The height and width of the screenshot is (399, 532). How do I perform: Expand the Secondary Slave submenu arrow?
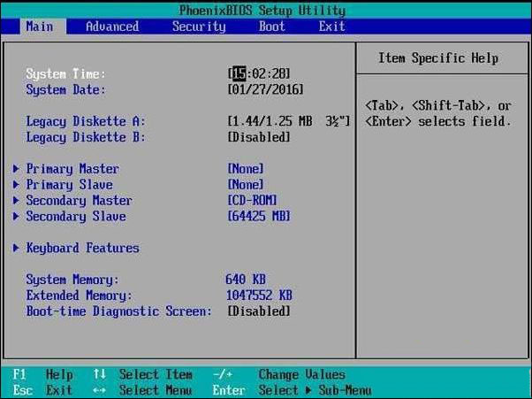[17, 217]
